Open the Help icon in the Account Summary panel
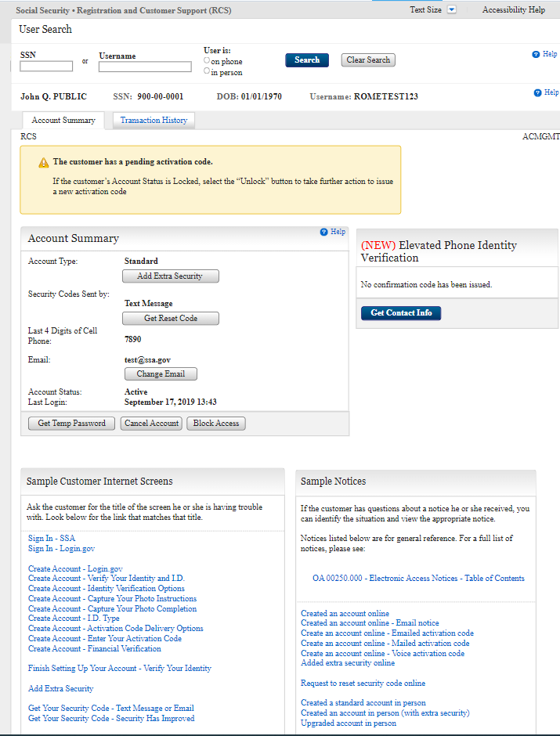The width and height of the screenshot is (560, 736). tap(324, 233)
